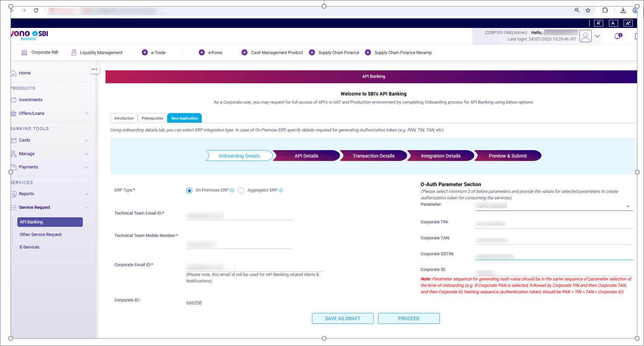Click the user profile avatar icon
This screenshot has height=346, width=644.
(x=586, y=36)
